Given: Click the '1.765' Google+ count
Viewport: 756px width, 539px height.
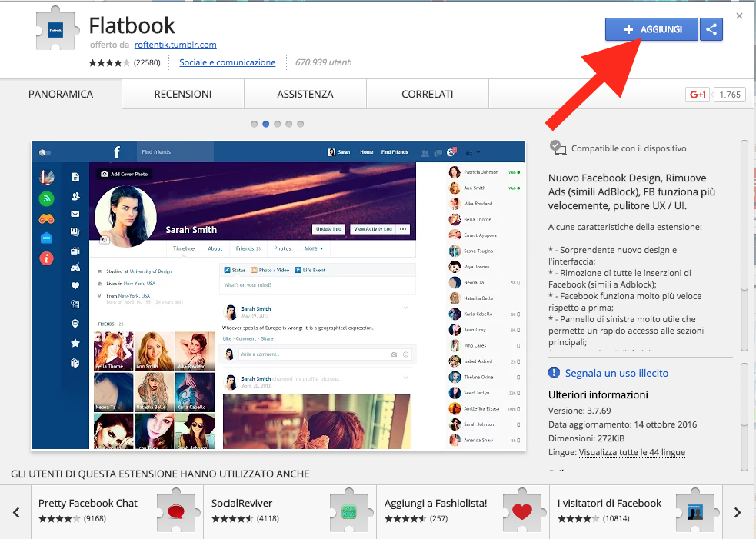Looking at the screenshot, I should click(x=730, y=95).
